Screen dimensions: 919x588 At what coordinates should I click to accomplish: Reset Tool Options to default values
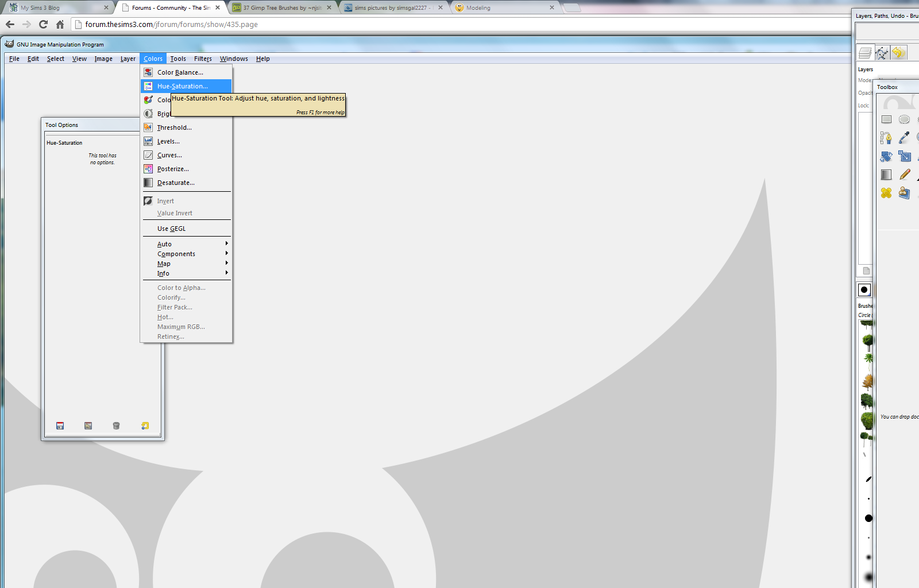tap(145, 425)
